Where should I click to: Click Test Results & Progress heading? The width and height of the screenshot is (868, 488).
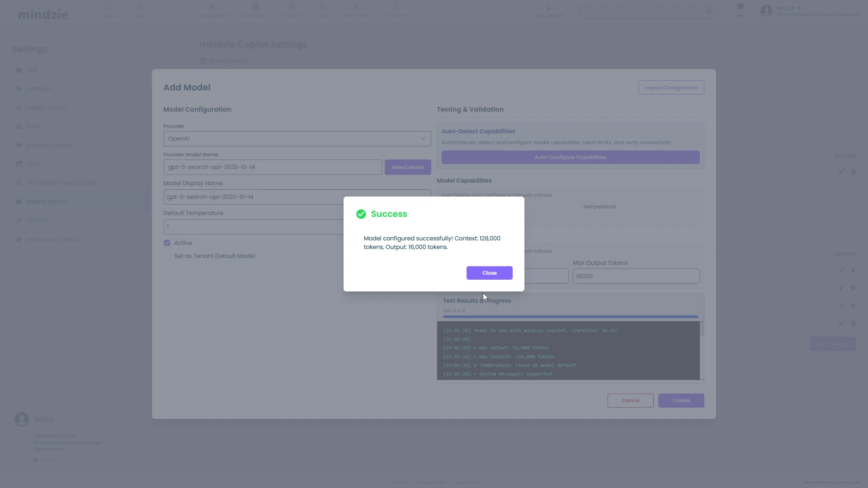pos(477,301)
